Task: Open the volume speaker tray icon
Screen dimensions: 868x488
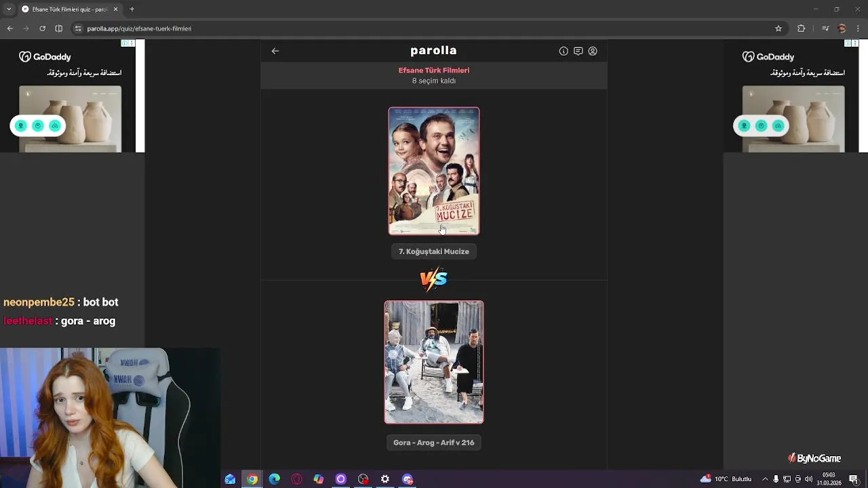Action: coord(808,479)
